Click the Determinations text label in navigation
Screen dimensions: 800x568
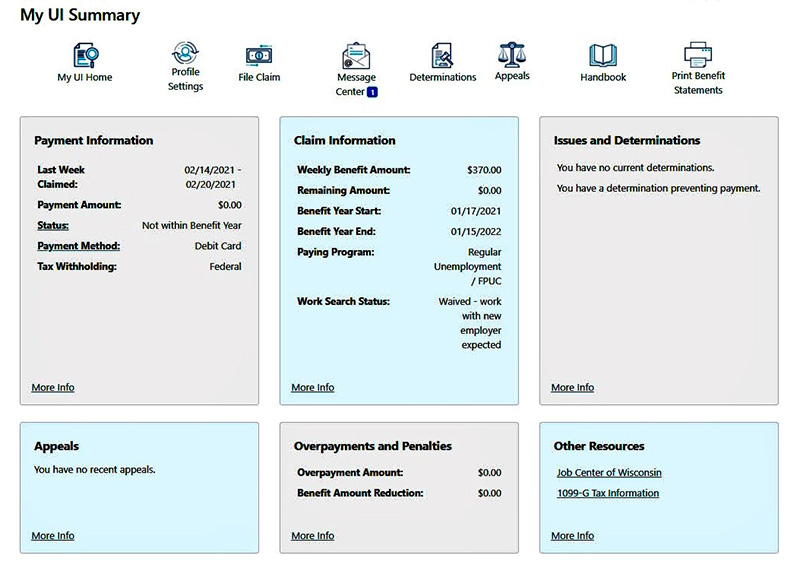(443, 78)
